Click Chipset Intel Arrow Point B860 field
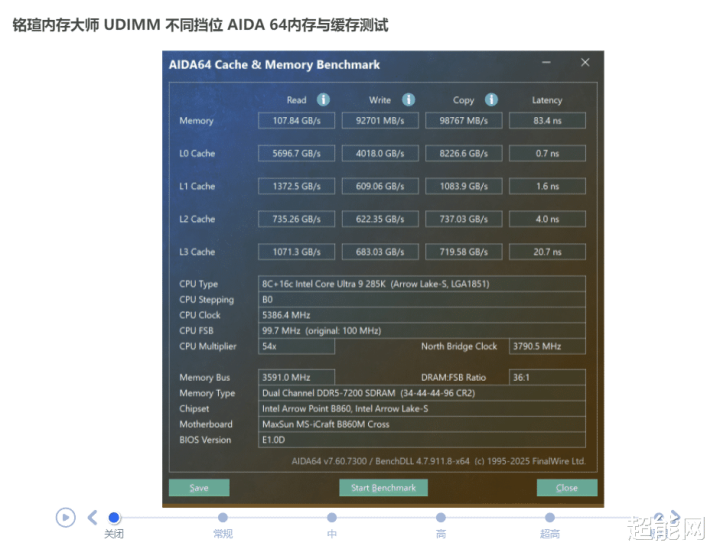Viewport: 720px width, 559px height. point(422,408)
